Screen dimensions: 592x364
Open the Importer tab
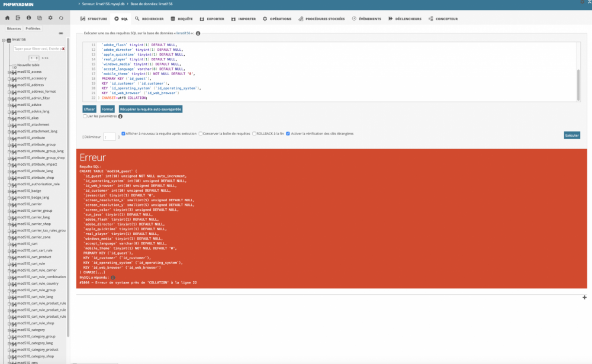(x=243, y=18)
